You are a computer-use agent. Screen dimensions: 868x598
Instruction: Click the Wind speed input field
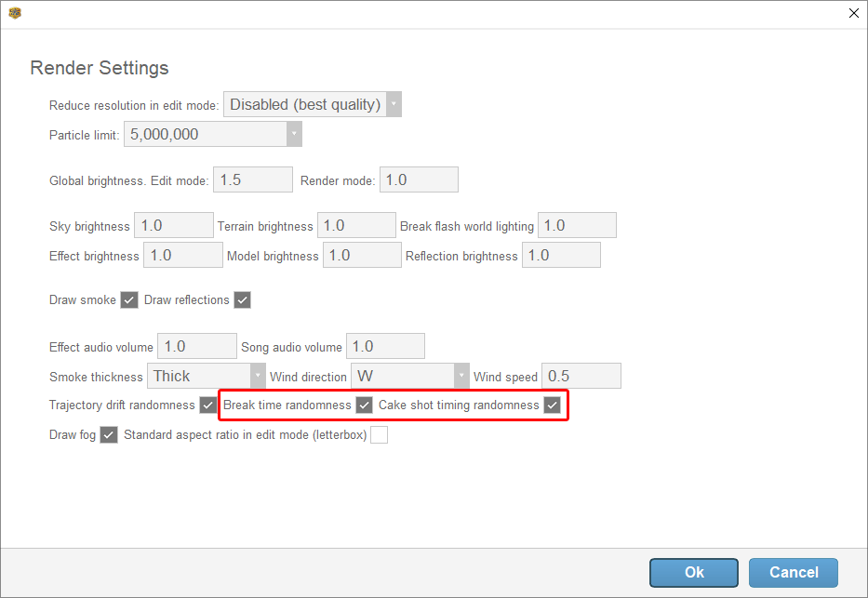click(581, 376)
